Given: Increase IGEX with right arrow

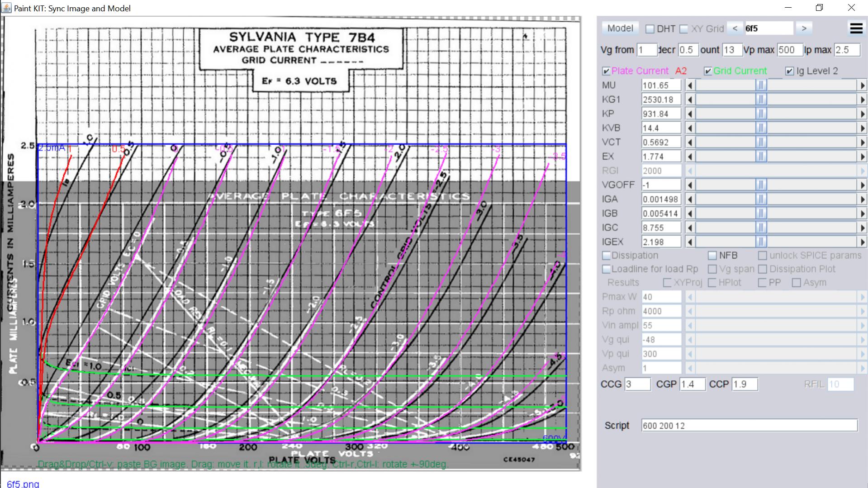Looking at the screenshot, I should [x=862, y=242].
